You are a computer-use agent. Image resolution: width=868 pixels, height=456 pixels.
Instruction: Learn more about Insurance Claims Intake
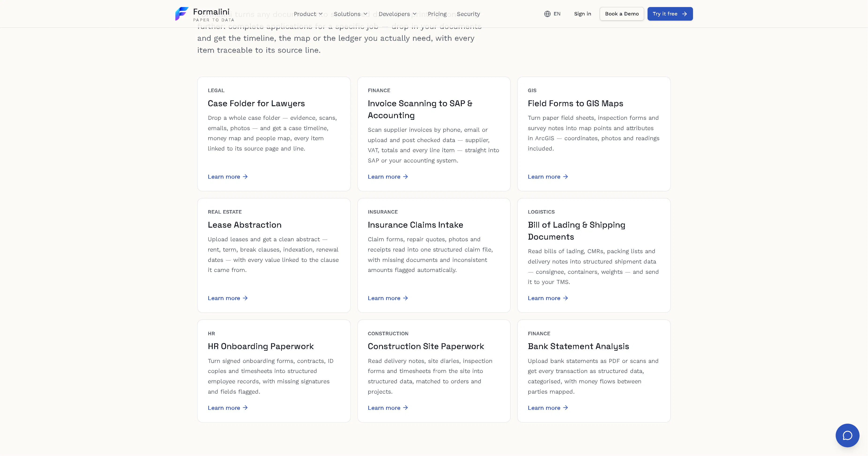click(387, 298)
